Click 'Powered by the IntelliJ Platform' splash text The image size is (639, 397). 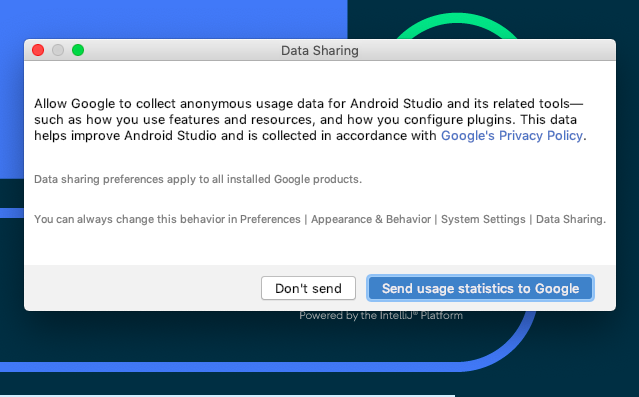[x=381, y=315]
